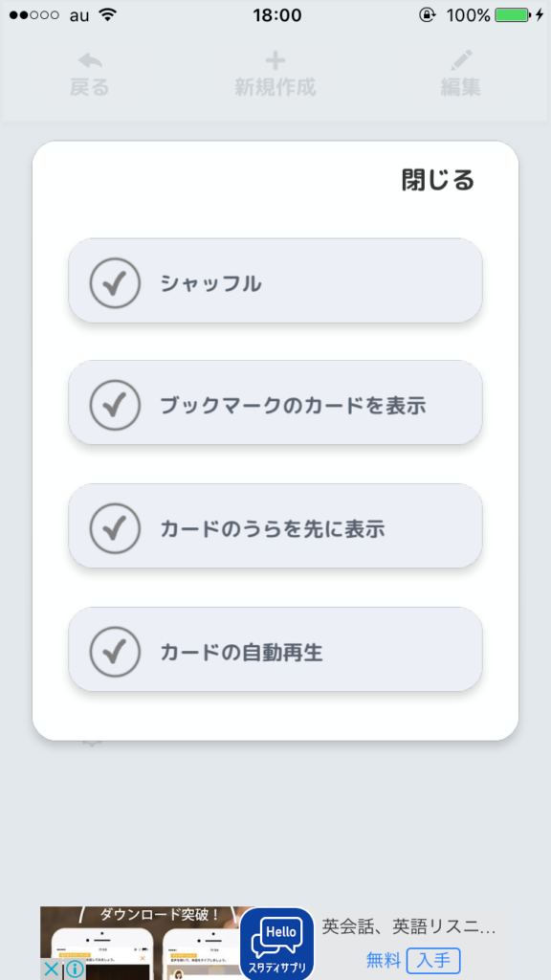551x980 pixels.
Task: Open 新規作成 from the top bar
Action: [275, 83]
